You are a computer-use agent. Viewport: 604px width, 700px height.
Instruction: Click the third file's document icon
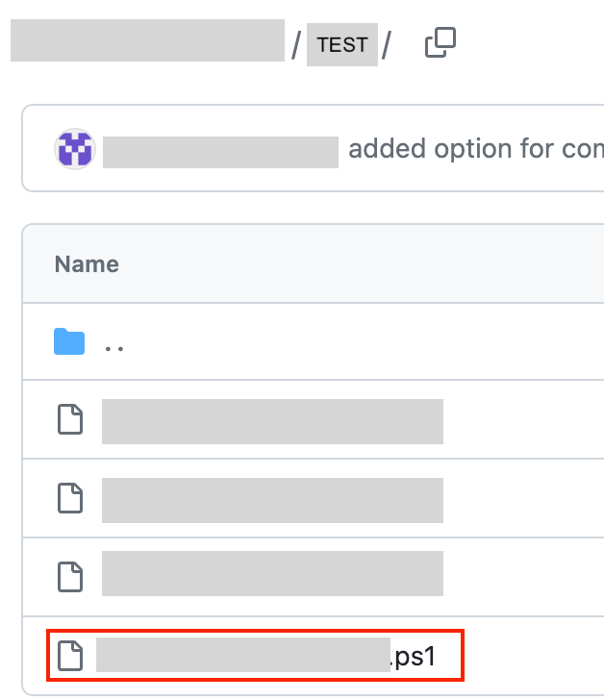click(70, 575)
